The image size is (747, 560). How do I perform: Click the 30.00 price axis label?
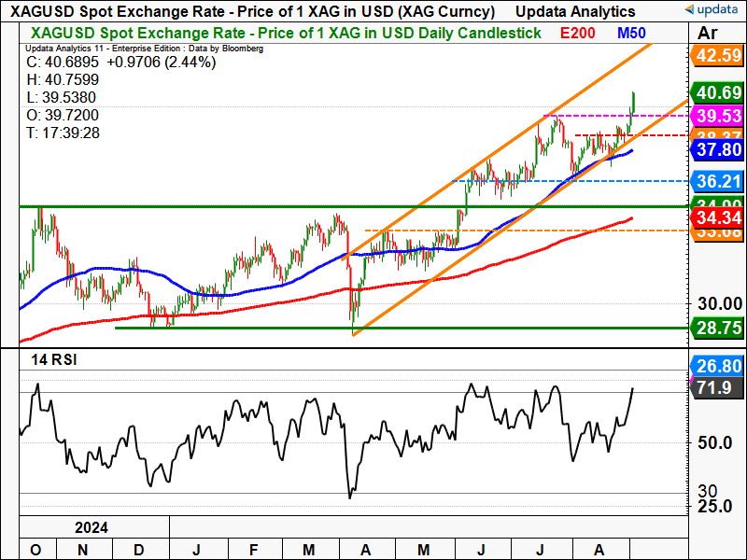coord(720,303)
